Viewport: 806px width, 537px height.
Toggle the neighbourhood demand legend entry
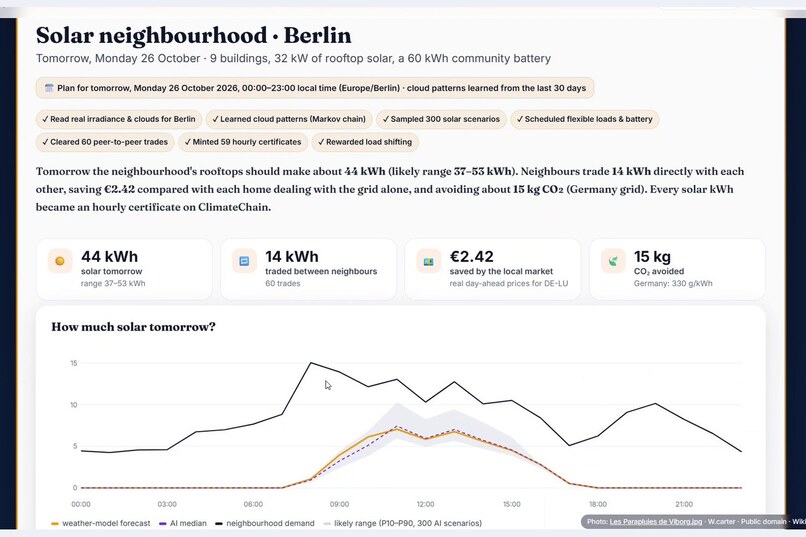pyautogui.click(x=265, y=523)
